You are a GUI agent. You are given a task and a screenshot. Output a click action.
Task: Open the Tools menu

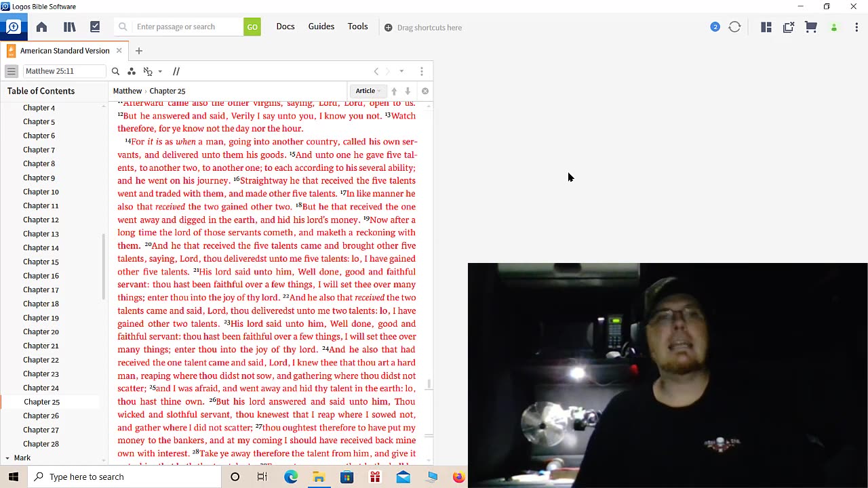(x=358, y=26)
